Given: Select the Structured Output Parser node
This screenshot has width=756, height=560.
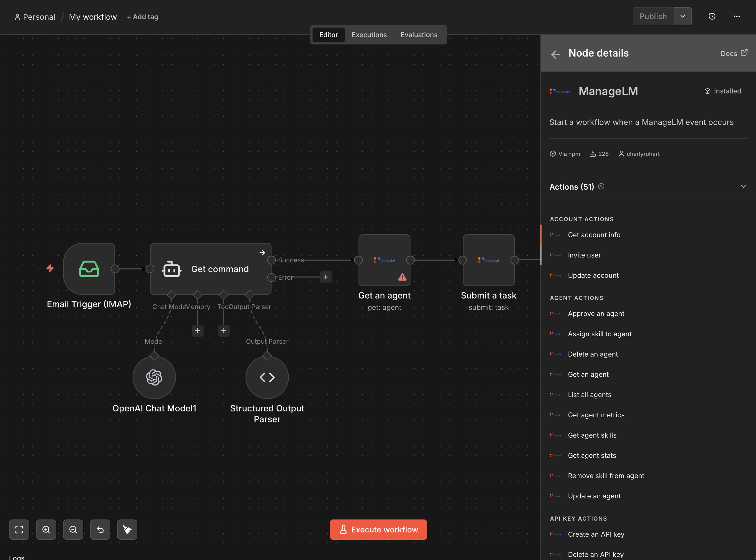Looking at the screenshot, I should point(267,377).
